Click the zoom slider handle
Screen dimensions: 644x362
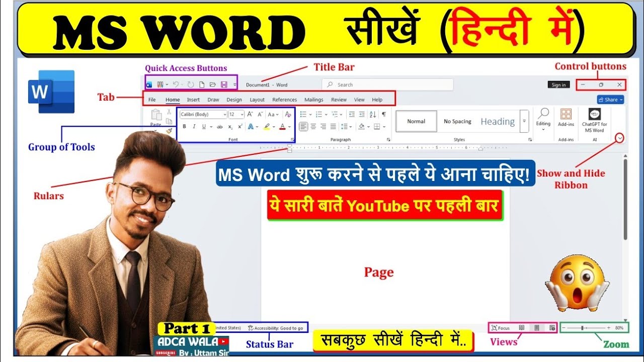click(x=582, y=328)
